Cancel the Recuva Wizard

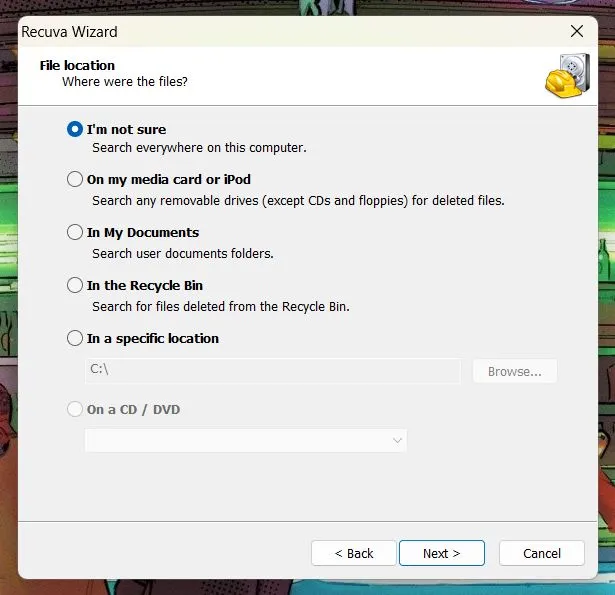coord(542,553)
